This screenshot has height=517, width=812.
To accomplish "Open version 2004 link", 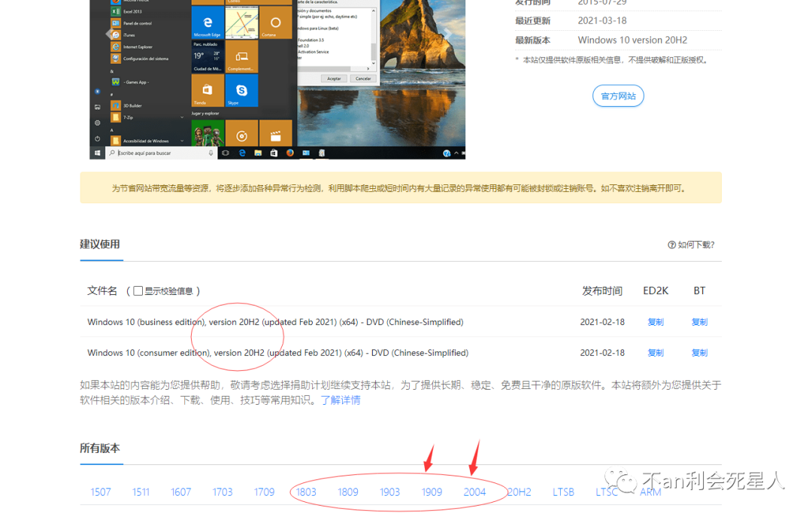I will tap(474, 492).
